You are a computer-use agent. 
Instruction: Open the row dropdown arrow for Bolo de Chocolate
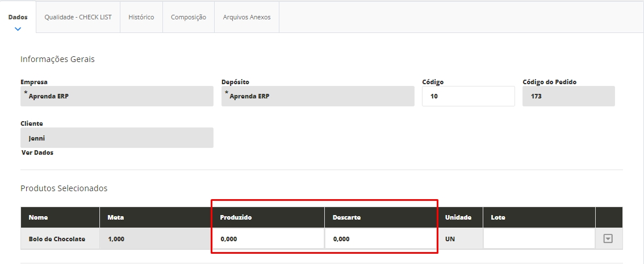[x=608, y=239]
